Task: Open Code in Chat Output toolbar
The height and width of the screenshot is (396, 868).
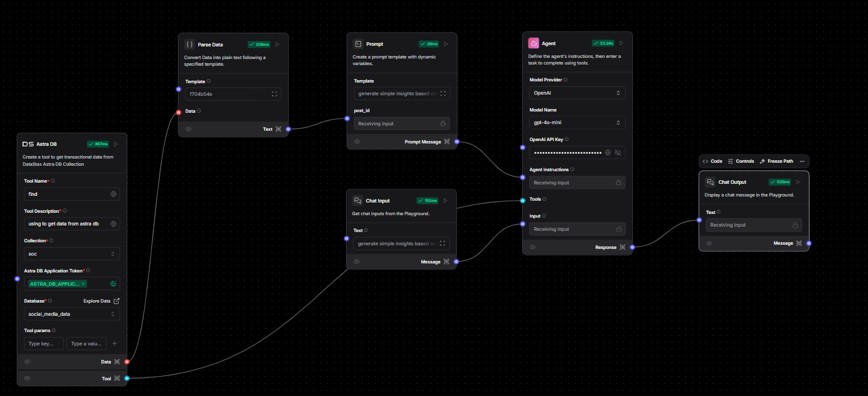Action: [x=712, y=162]
